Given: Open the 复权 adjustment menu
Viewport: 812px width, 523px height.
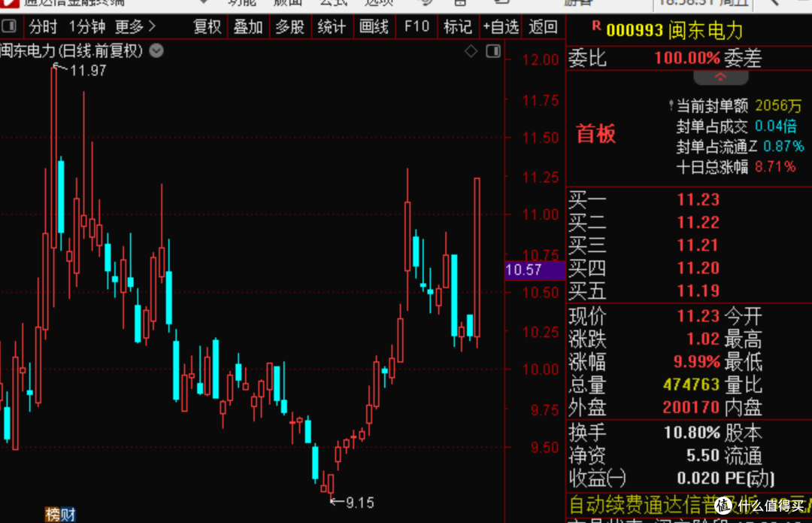Looking at the screenshot, I should [x=208, y=26].
